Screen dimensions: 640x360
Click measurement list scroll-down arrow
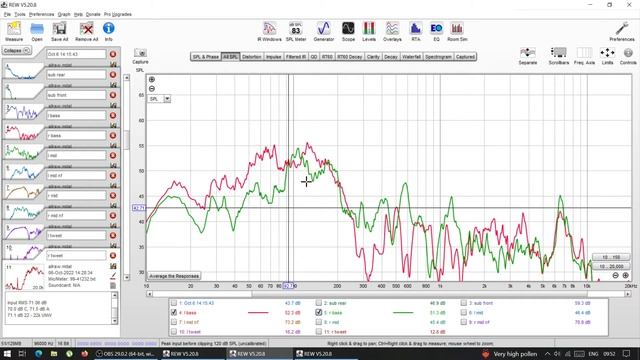click(127, 277)
